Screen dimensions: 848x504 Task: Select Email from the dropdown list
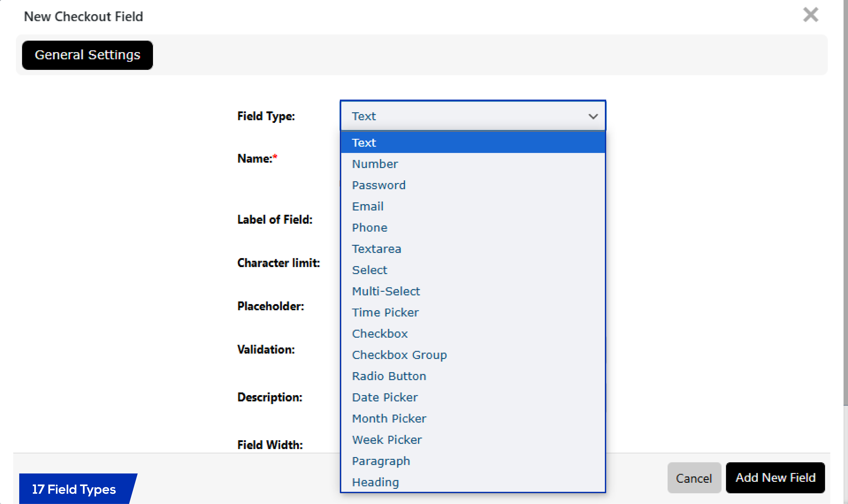473,206
